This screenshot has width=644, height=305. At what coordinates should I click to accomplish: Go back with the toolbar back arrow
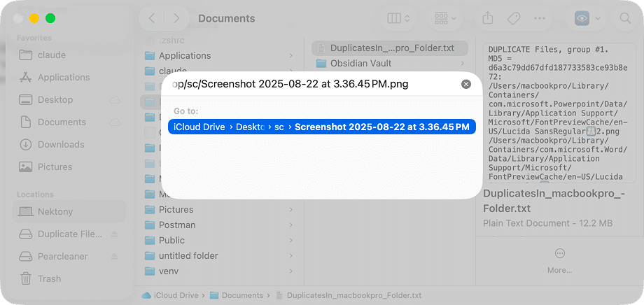pos(152,18)
